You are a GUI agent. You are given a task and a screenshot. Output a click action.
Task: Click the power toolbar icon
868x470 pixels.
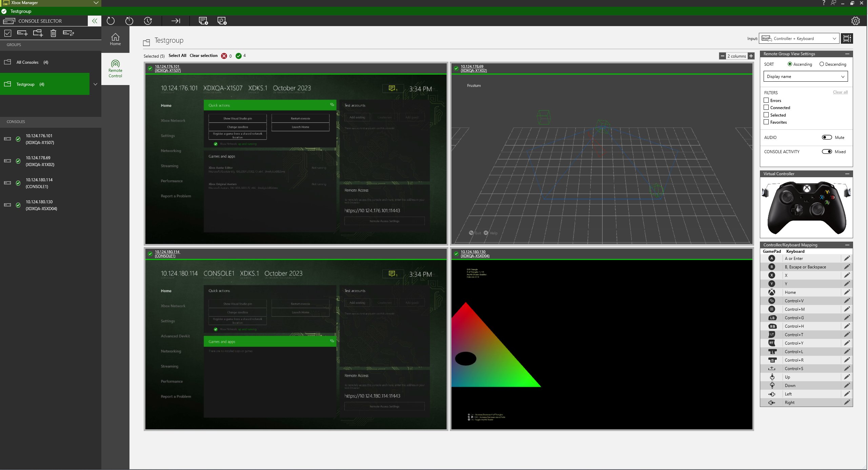pyautogui.click(x=129, y=21)
